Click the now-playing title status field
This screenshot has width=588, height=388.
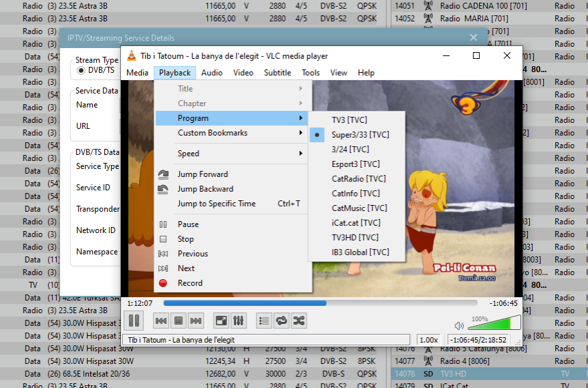pyautogui.click(x=266, y=340)
